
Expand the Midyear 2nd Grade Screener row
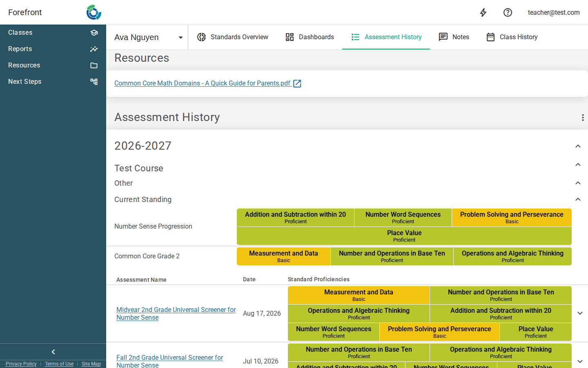580,313
